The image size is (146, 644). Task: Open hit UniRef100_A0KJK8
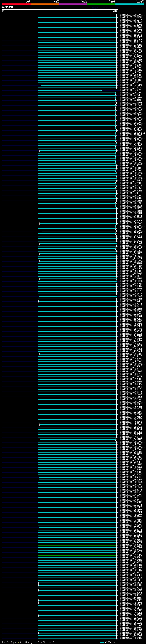pyautogui.click(x=131, y=613)
